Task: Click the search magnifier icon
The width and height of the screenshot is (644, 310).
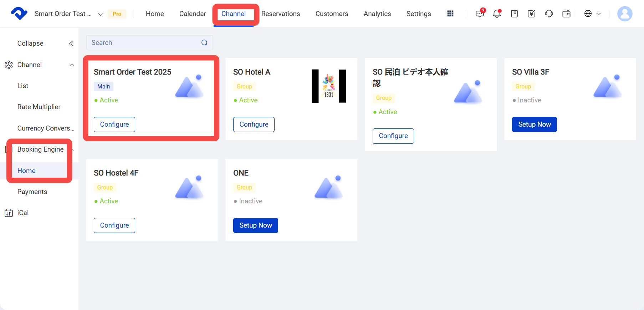Action: tap(204, 43)
